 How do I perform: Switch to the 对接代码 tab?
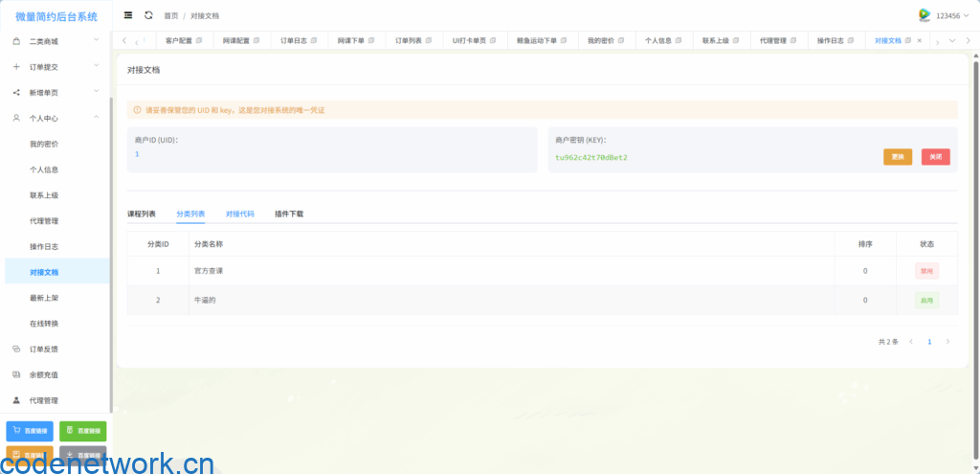point(239,214)
